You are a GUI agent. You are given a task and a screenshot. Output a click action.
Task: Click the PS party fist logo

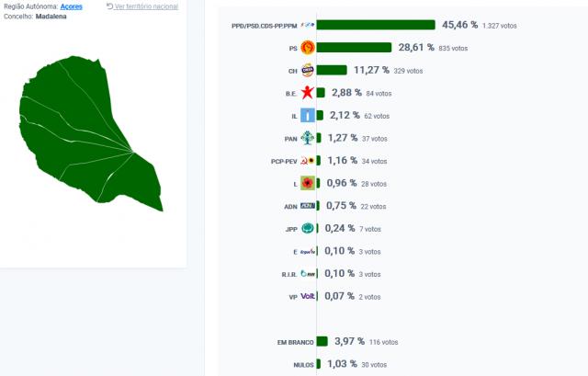(x=308, y=48)
